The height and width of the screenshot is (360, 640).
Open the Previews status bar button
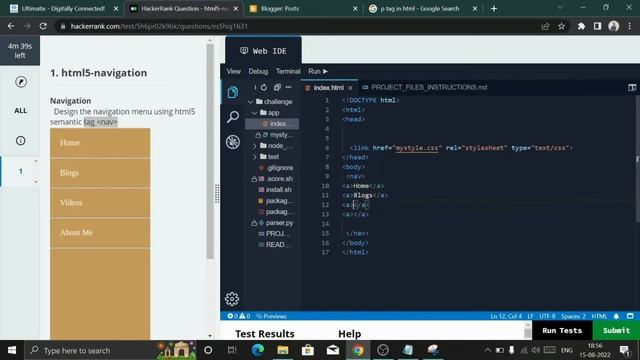coord(271,316)
